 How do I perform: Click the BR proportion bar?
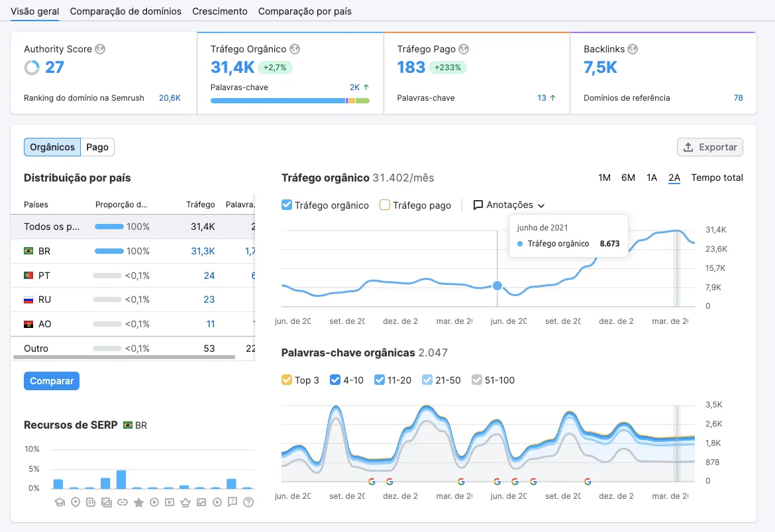pyautogui.click(x=109, y=251)
